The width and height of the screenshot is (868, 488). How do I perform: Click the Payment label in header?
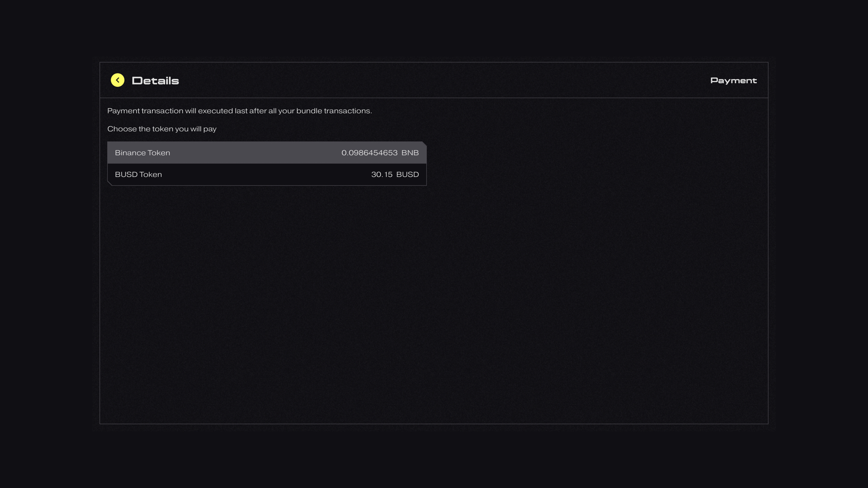(x=733, y=80)
